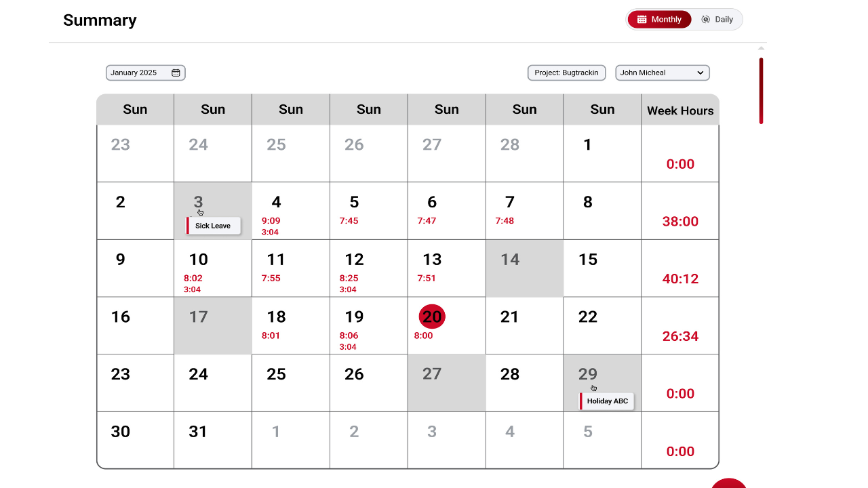Switch to the Daily view
Image resolution: width=868 pixels, height=488 pixels.
717,20
